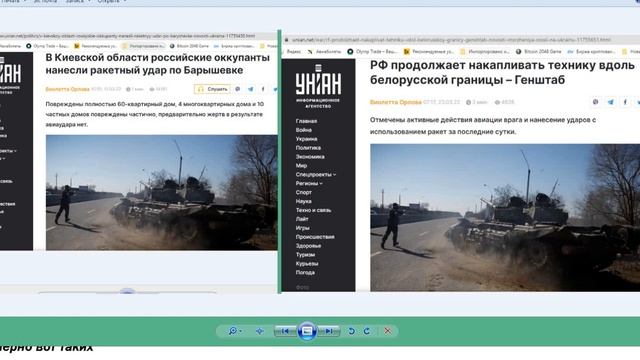Open the Происшествия section link
Image resolution: width=640 pixels, height=360 pixels.
pos(315,237)
